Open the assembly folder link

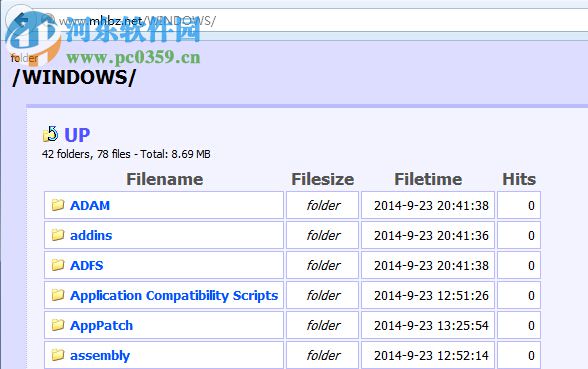pos(100,356)
